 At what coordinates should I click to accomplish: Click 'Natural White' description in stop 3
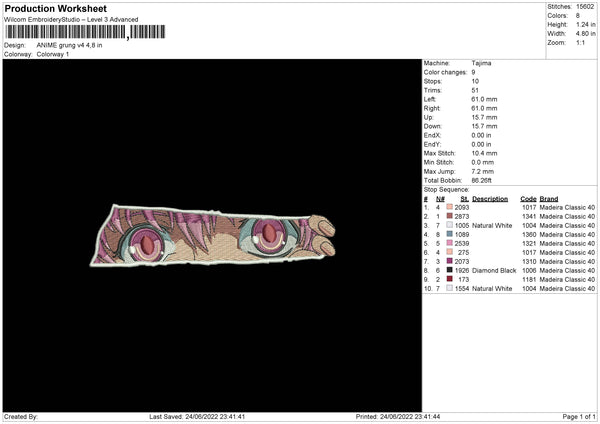pyautogui.click(x=492, y=225)
